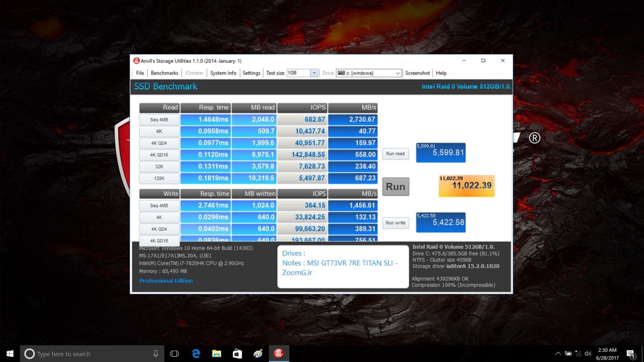
Task: Open the Paint taskbar icon
Action: (x=258, y=354)
